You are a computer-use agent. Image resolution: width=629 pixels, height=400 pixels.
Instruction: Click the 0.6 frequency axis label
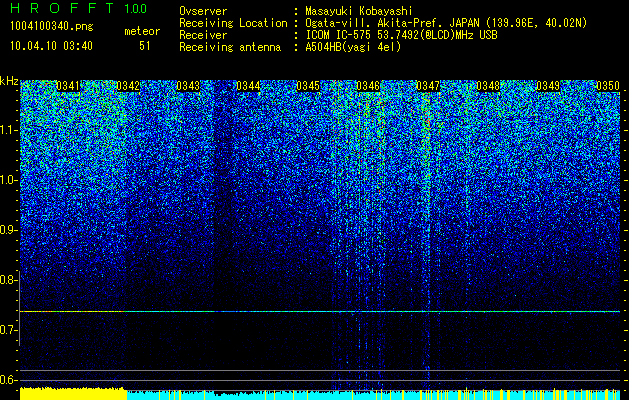coord(7,380)
